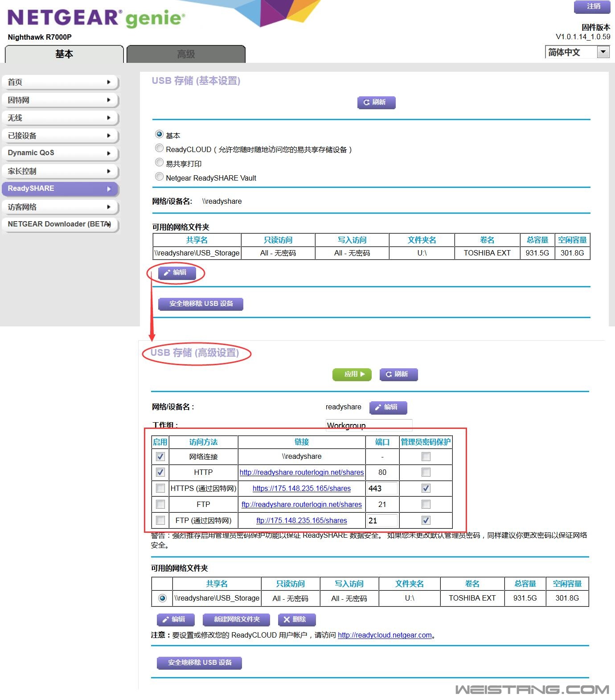Click 刷新 button in advanced settings
Image resolution: width=615 pixels, height=700 pixels.
point(398,374)
